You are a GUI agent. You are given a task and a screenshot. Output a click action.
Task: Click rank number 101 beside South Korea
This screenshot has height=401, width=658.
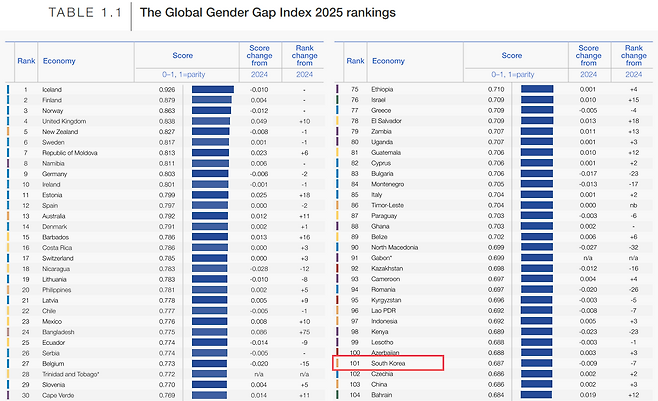pyautogui.click(x=355, y=363)
